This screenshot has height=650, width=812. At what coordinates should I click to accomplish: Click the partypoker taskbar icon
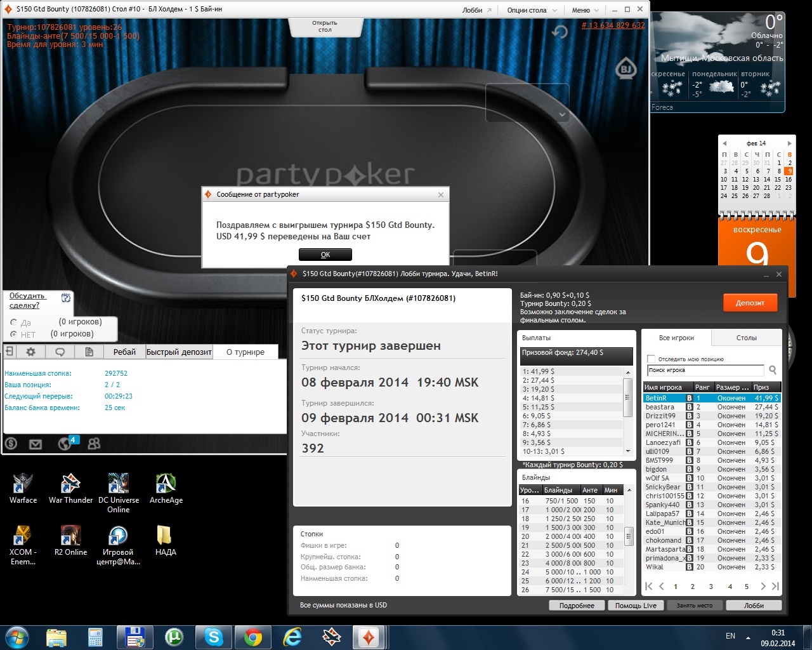pos(370,636)
